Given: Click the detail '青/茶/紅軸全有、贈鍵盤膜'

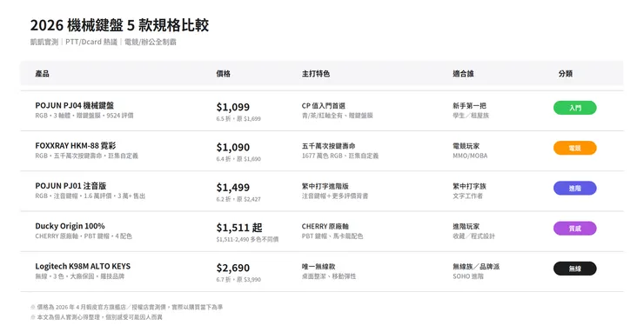Looking at the screenshot, I should pyautogui.click(x=337, y=116).
